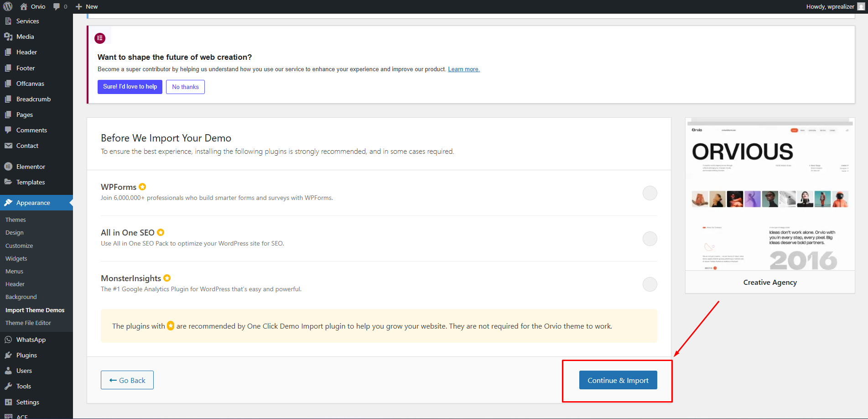Open the Background submenu item
This screenshot has width=868, height=419.
21,297
